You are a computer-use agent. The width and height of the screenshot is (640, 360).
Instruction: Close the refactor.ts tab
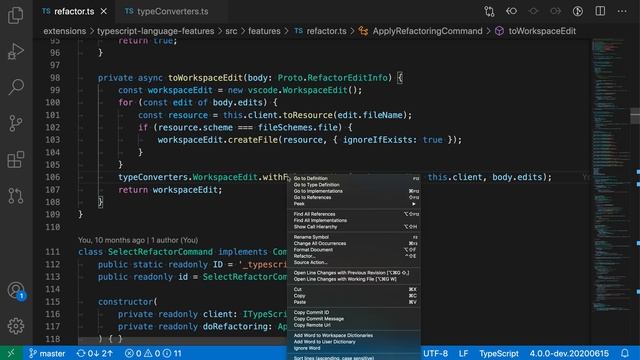[104, 11]
